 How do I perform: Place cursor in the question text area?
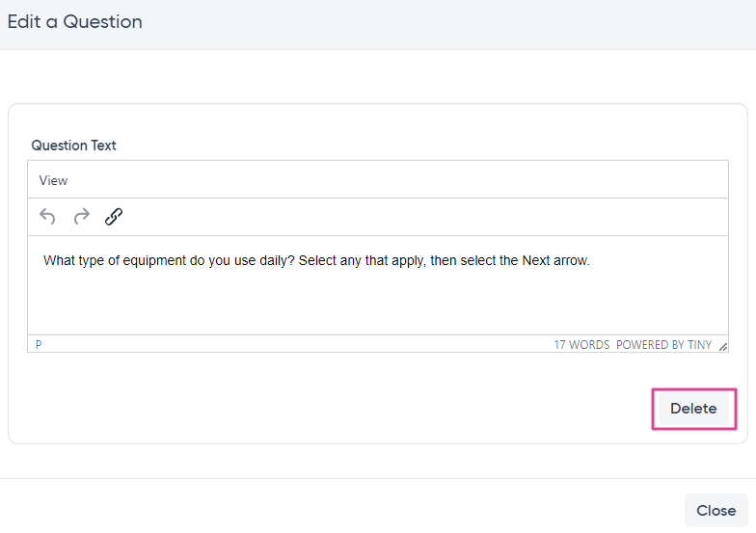pyautogui.click(x=378, y=285)
